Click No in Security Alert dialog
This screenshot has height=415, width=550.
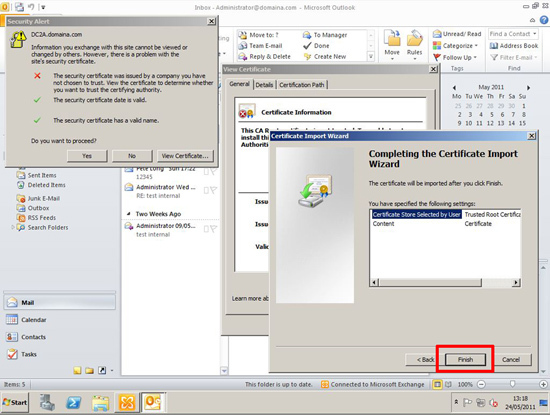(x=132, y=156)
